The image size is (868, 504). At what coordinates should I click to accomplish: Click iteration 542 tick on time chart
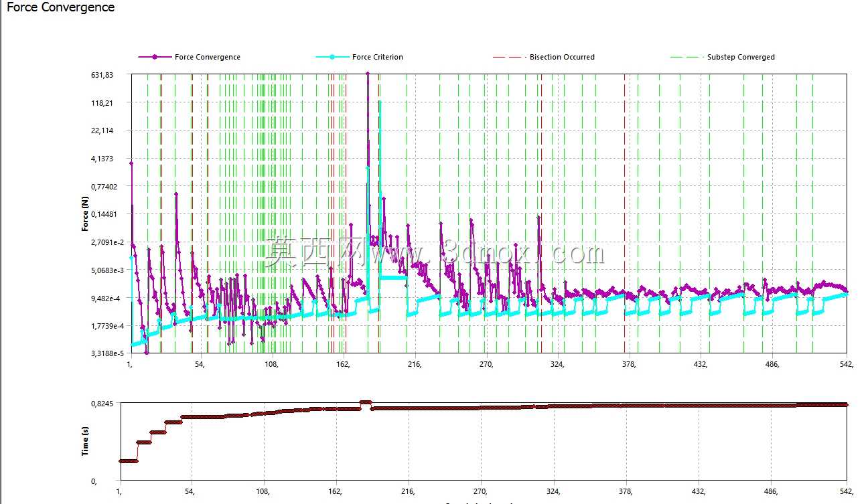pos(847,491)
